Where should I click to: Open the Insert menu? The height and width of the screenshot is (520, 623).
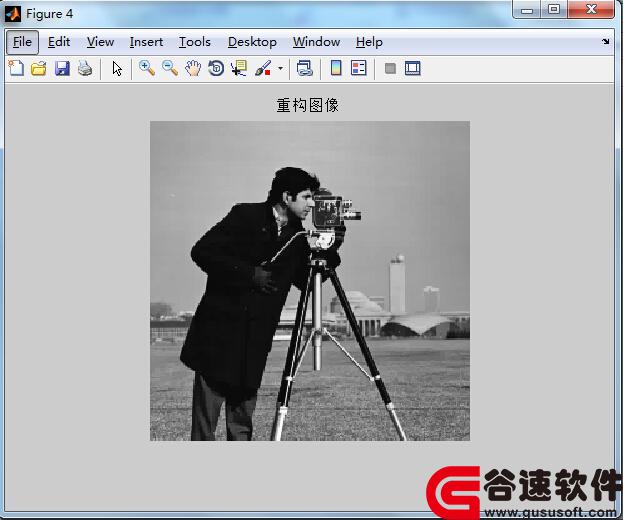tap(146, 42)
